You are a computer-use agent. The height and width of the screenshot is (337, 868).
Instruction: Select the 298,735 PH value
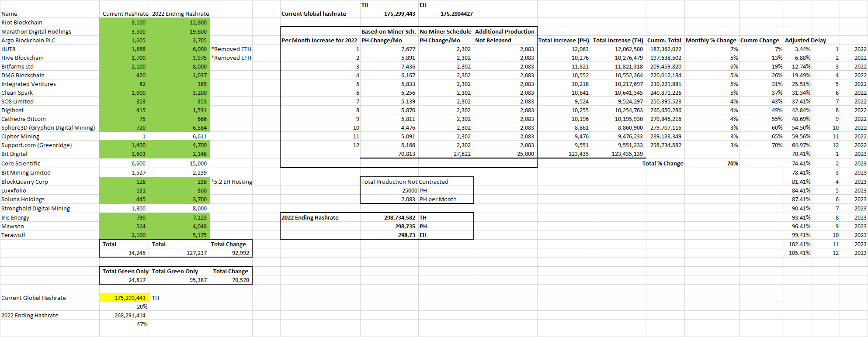pyautogui.click(x=405, y=226)
